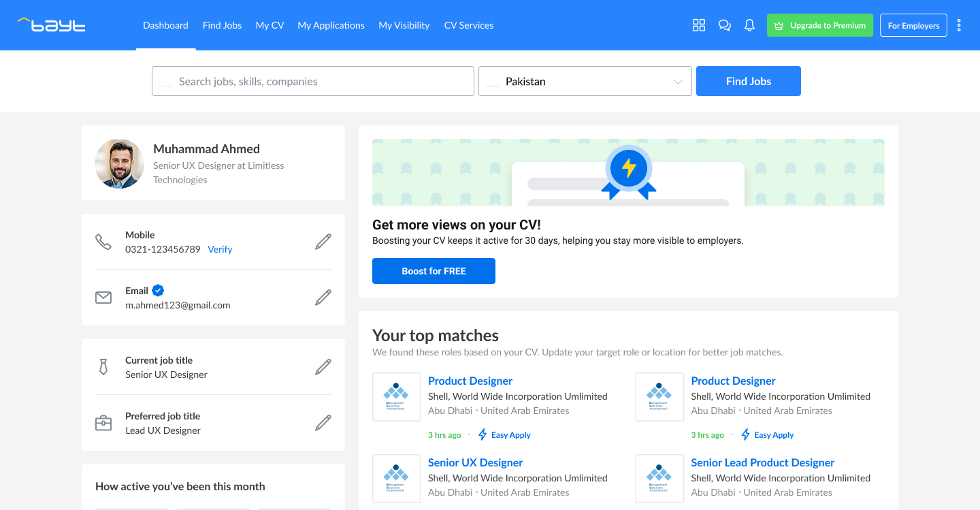The width and height of the screenshot is (980, 510).
Task: Click Boost for FREE button
Action: (434, 271)
